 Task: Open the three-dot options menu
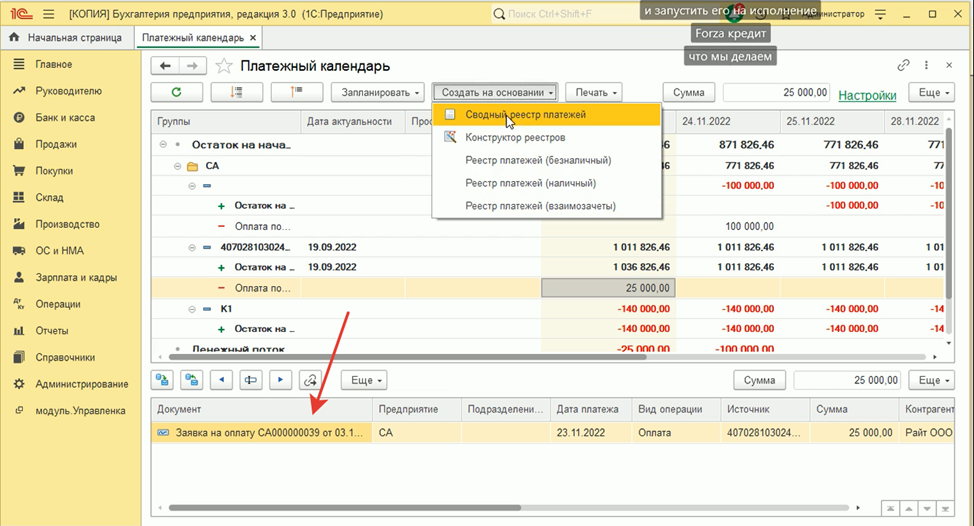(926, 65)
